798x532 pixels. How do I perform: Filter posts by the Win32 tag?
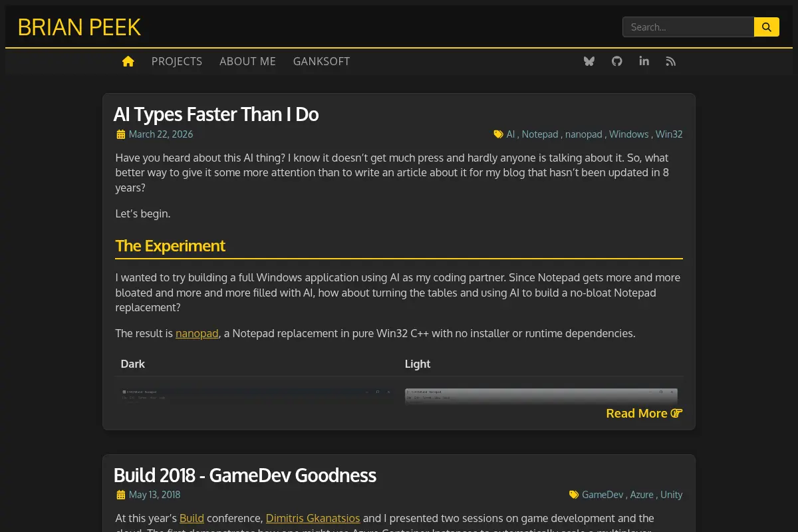point(669,134)
